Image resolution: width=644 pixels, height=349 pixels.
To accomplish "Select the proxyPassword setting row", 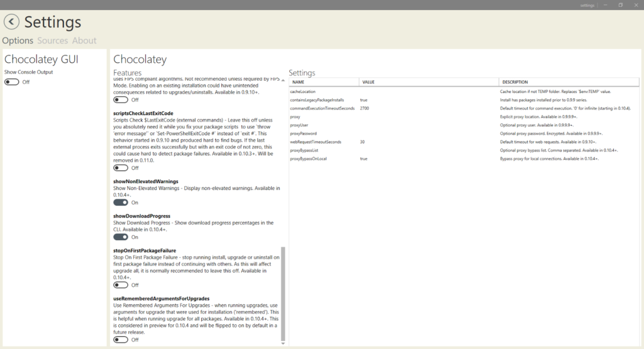I will (x=464, y=133).
